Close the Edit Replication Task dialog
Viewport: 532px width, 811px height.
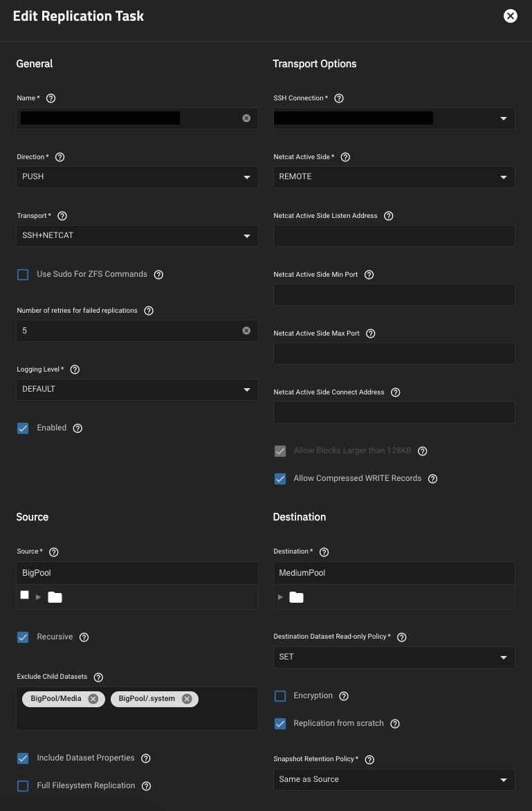tap(511, 16)
